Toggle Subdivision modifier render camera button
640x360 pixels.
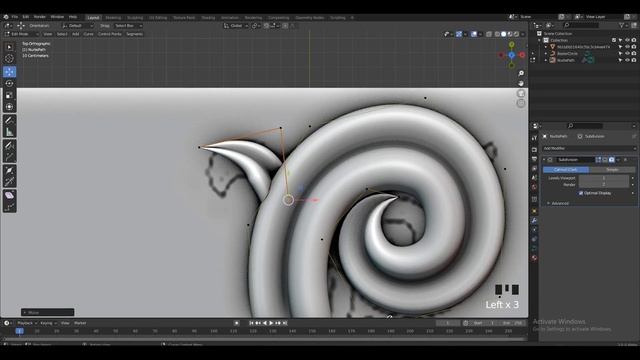pos(611,160)
